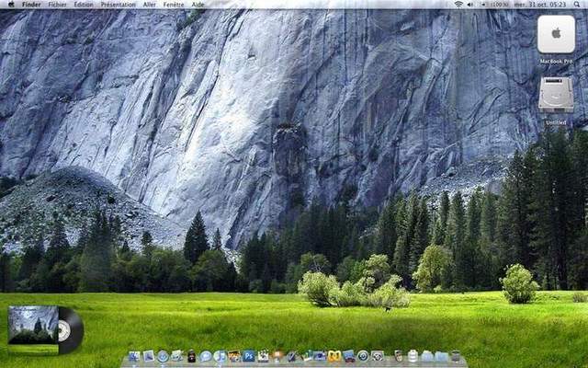The width and height of the screenshot is (588, 368).
Task: Select the Untitled hard drive icon
Action: [556, 96]
